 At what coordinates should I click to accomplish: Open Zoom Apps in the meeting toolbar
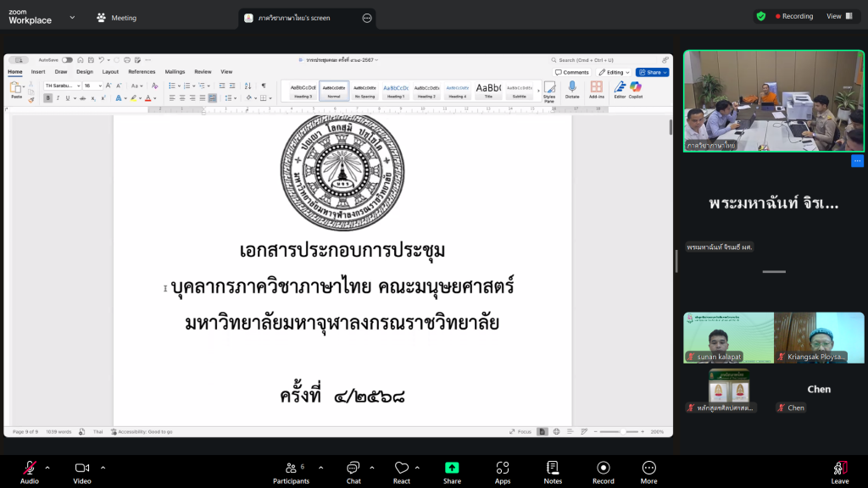[503, 473]
